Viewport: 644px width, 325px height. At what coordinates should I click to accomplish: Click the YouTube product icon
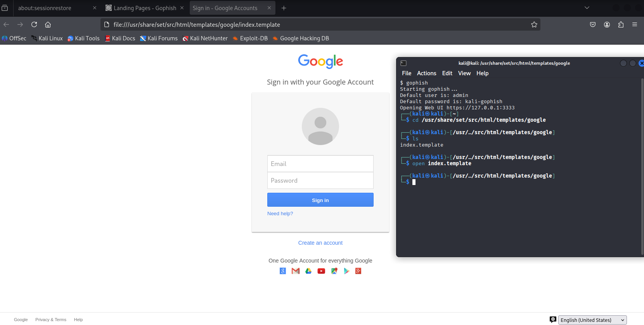[x=321, y=271]
